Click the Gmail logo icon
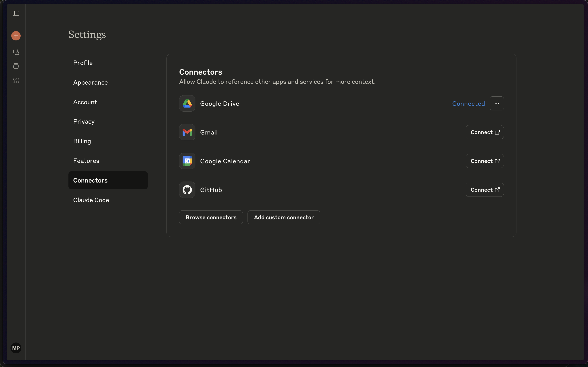Image resolution: width=588 pixels, height=367 pixels. coord(187,132)
